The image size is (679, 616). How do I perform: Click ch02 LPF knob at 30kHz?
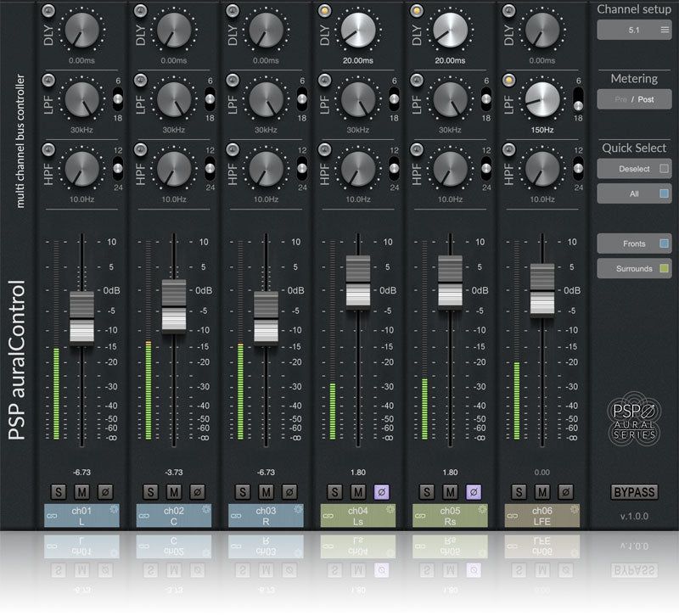pos(174,99)
